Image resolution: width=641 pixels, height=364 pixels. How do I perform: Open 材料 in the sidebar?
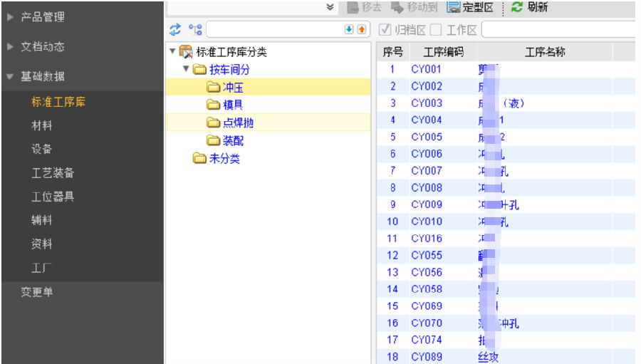(42, 125)
